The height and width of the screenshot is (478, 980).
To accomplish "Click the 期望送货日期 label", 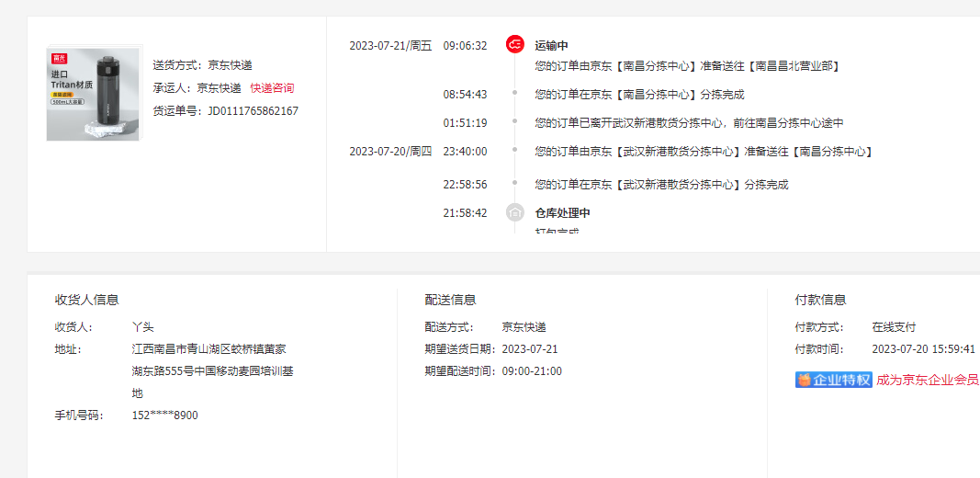I will [x=461, y=349].
